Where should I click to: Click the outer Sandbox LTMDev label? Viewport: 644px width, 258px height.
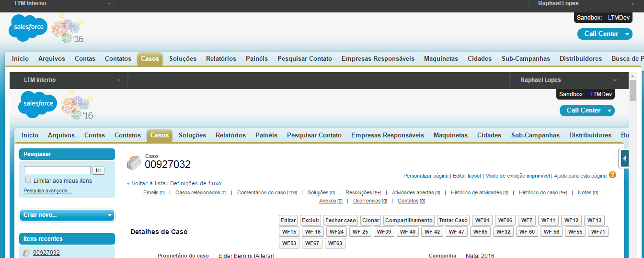pyautogui.click(x=603, y=18)
